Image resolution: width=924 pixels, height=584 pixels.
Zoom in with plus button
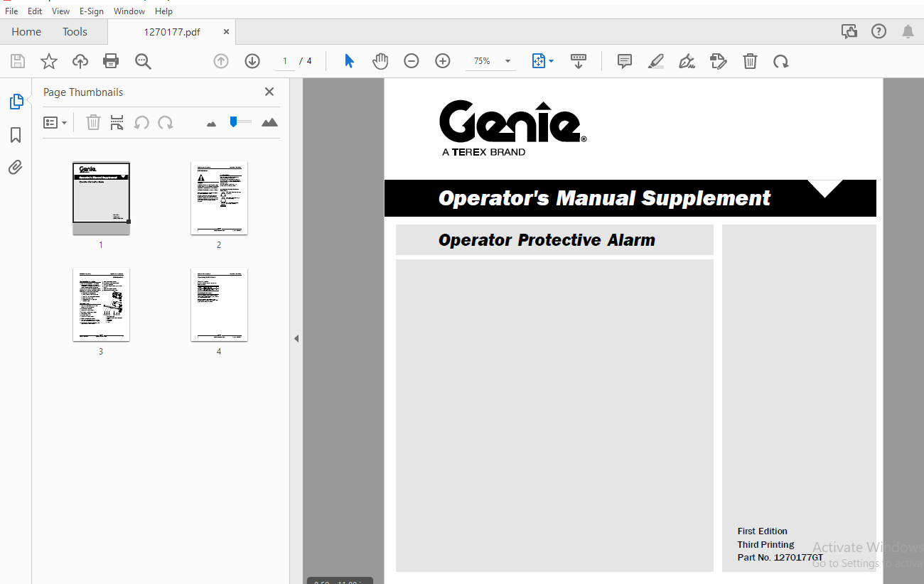443,61
